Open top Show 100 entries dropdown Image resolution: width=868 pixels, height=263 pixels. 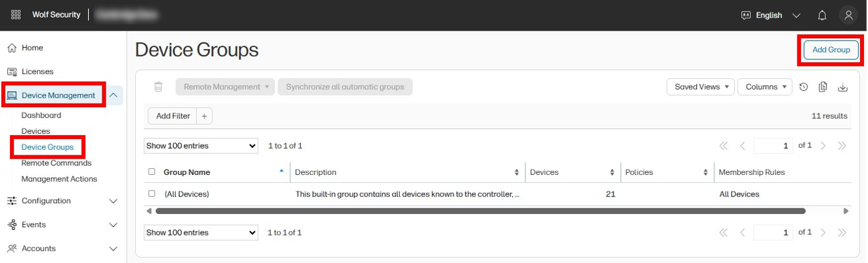click(x=201, y=146)
